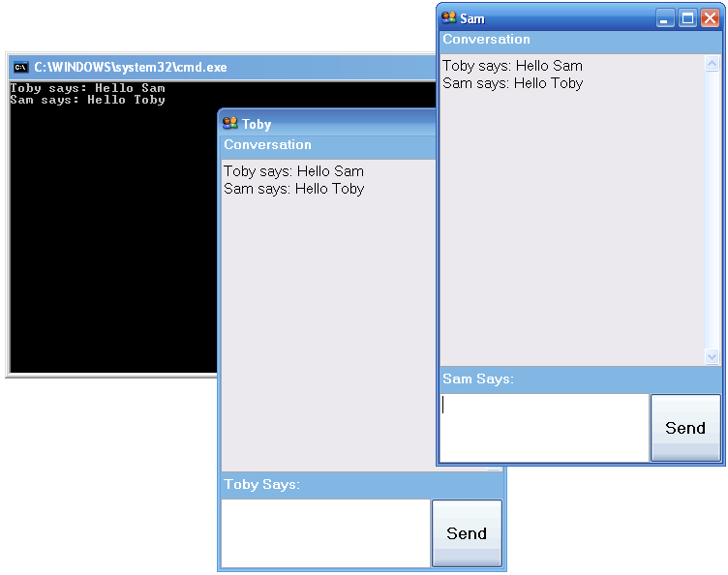This screenshot has width=728, height=575.
Task: Minimize the Sam chat window
Action: [x=665, y=18]
